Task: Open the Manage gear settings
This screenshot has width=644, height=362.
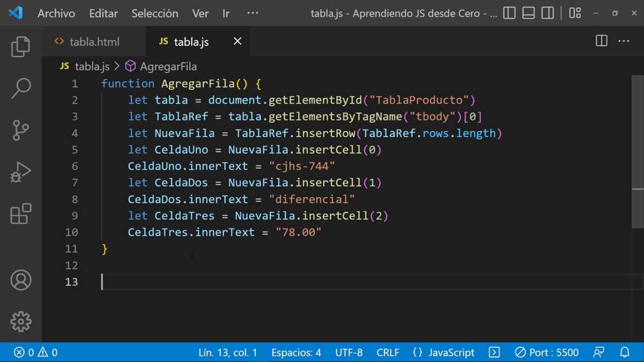Action: click(x=21, y=321)
